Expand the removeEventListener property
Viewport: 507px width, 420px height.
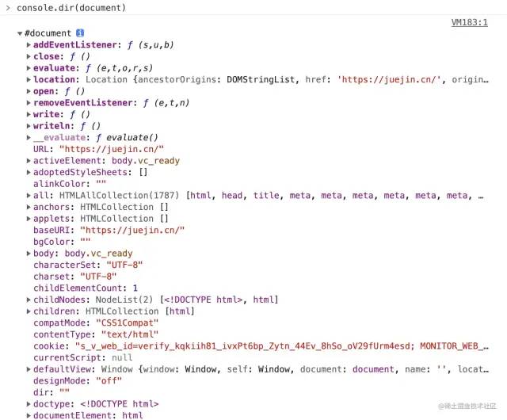click(29, 103)
